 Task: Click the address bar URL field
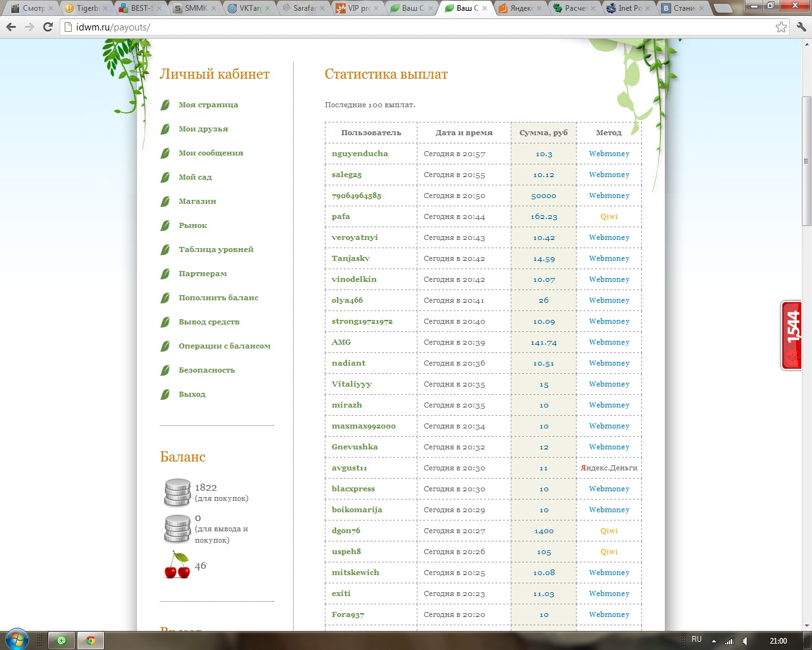pos(419,27)
